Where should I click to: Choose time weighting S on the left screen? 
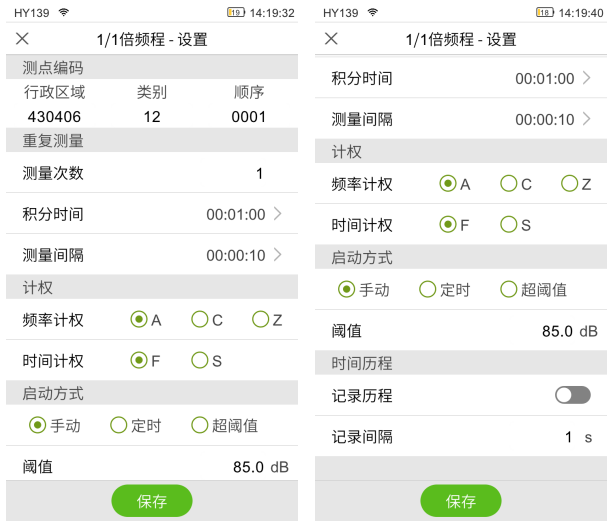click(200, 361)
